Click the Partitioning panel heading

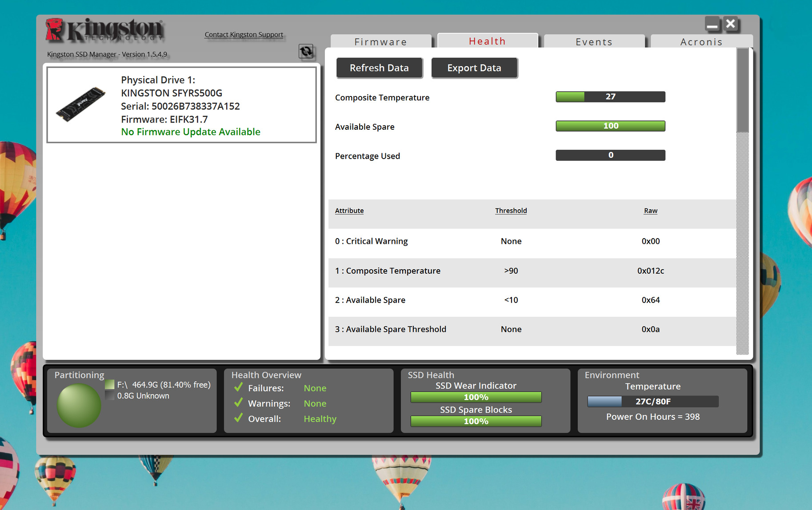[79, 375]
